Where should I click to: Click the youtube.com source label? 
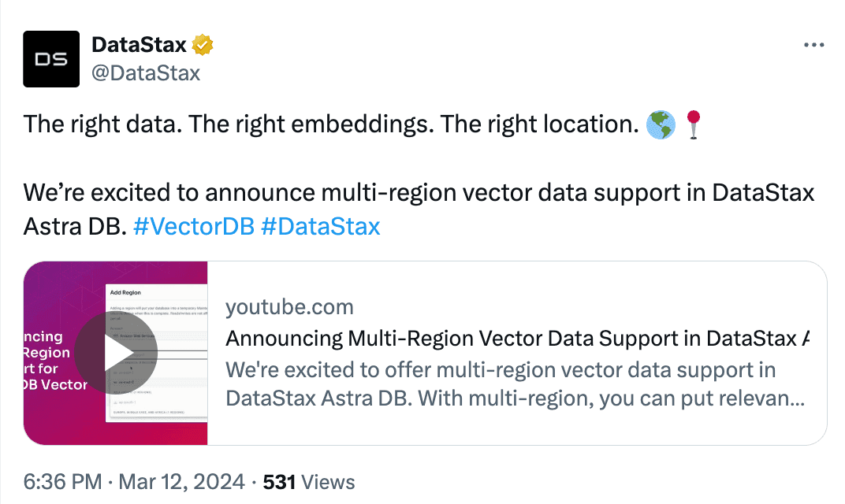tap(289, 306)
